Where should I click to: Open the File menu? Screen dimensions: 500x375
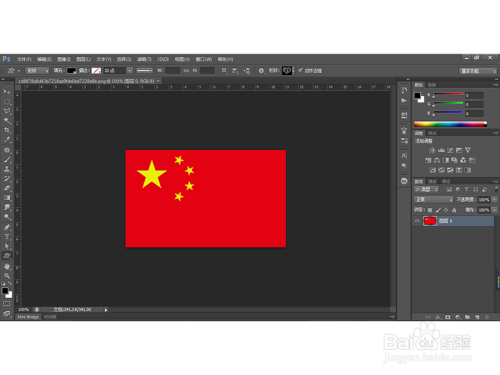pos(24,59)
